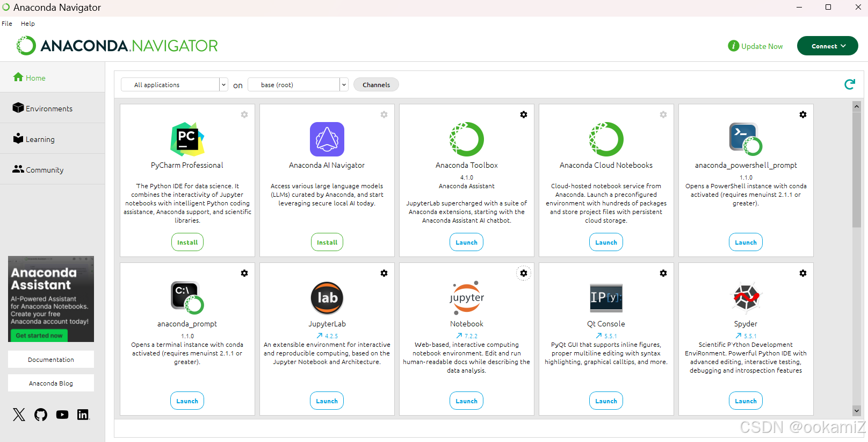Click the Anaconda Assistant promo image

tap(51, 299)
